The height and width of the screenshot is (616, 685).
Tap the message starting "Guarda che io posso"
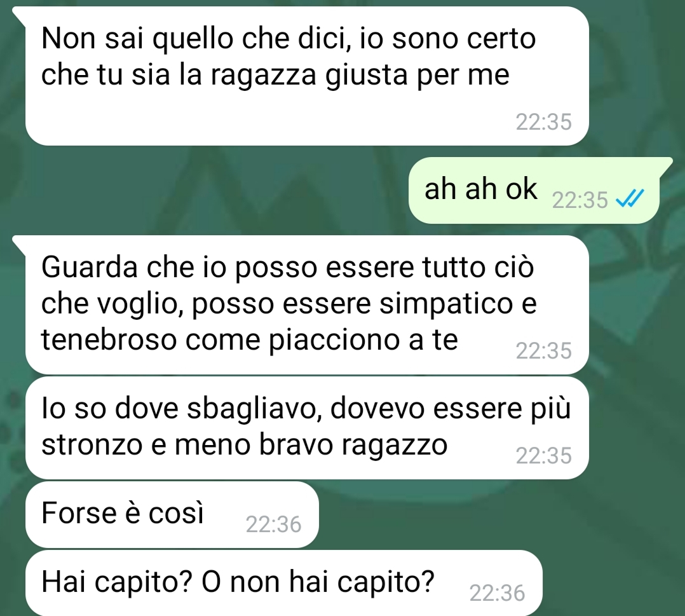(x=307, y=305)
